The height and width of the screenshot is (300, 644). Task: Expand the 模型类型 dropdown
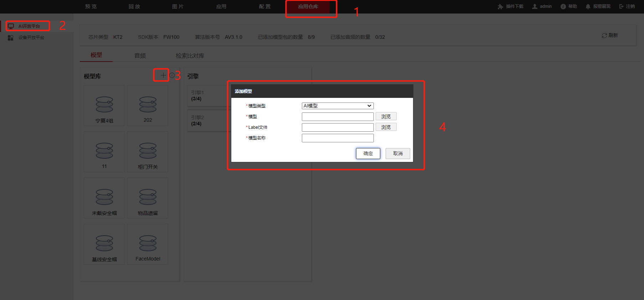pos(338,106)
